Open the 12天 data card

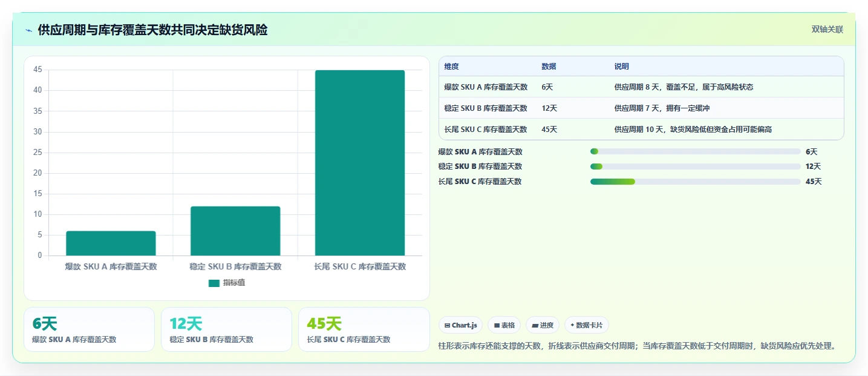pos(226,329)
